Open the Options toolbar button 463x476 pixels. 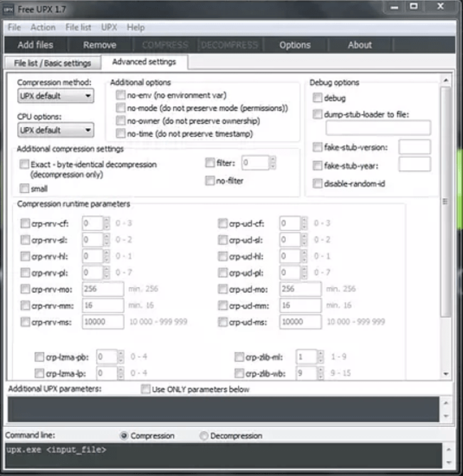pyautogui.click(x=294, y=45)
